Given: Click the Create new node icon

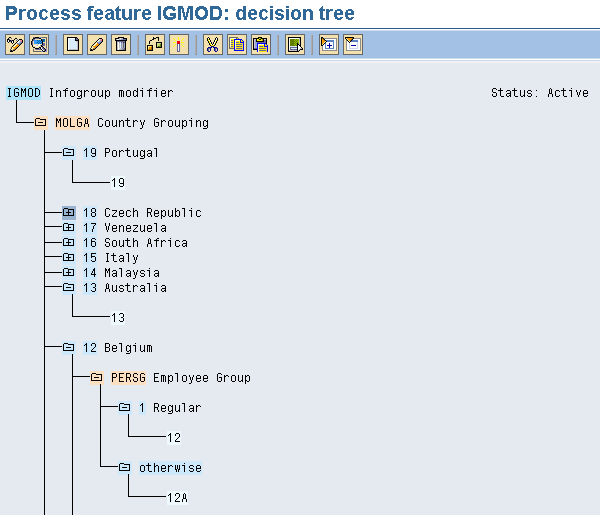Looking at the screenshot, I should tap(73, 45).
